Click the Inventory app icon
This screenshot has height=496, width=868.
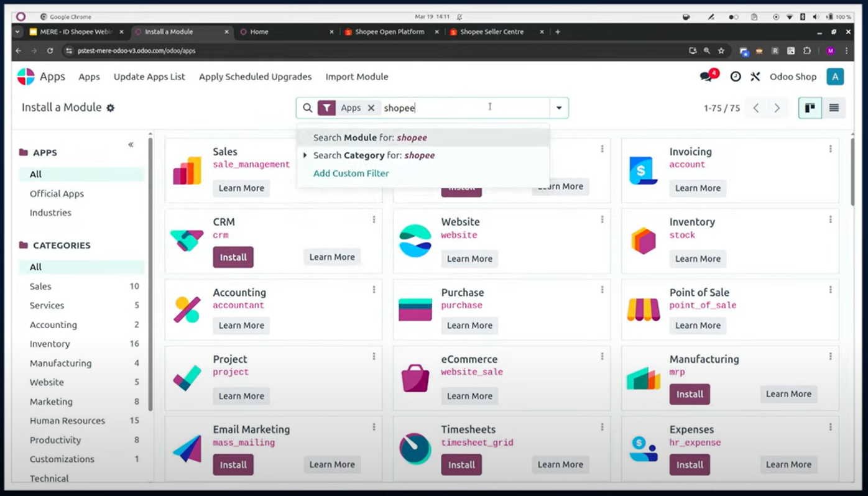pos(643,241)
